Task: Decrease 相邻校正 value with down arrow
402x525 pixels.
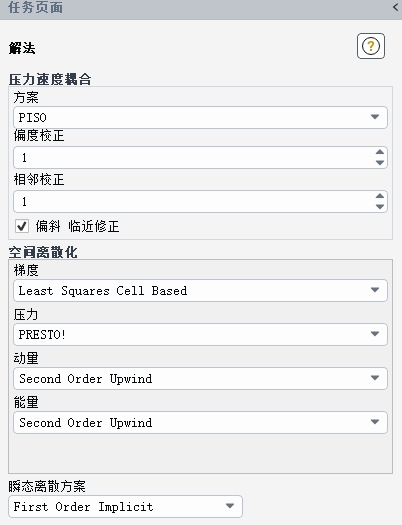Action: 380,207
